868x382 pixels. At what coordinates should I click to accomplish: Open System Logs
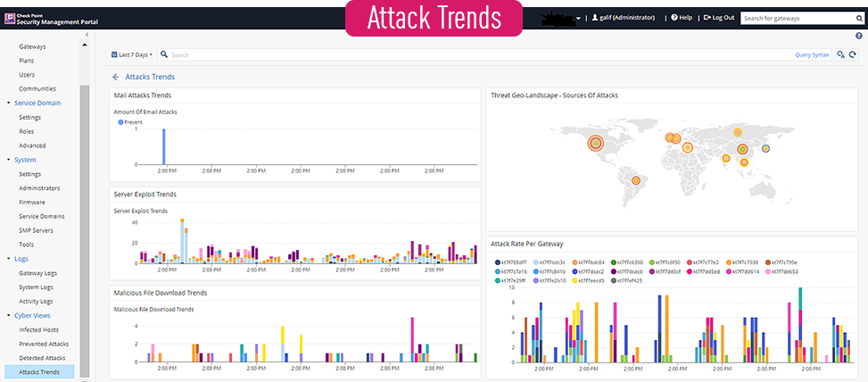36,287
